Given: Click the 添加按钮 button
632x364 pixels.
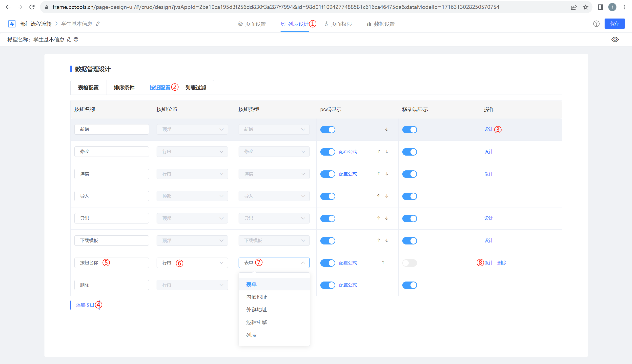Looking at the screenshot, I should coord(85,305).
